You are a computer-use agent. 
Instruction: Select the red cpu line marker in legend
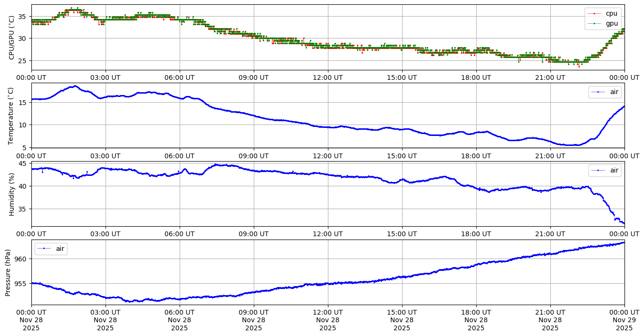(594, 14)
